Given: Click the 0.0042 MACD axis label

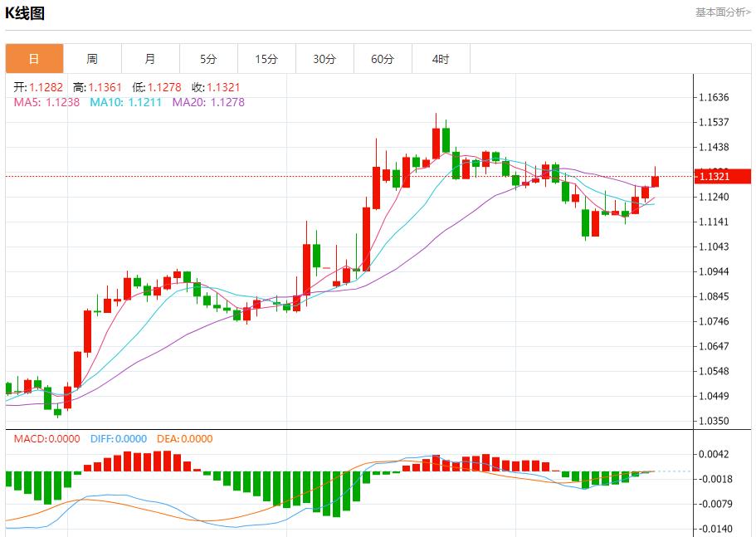Looking at the screenshot, I should click(x=714, y=454).
